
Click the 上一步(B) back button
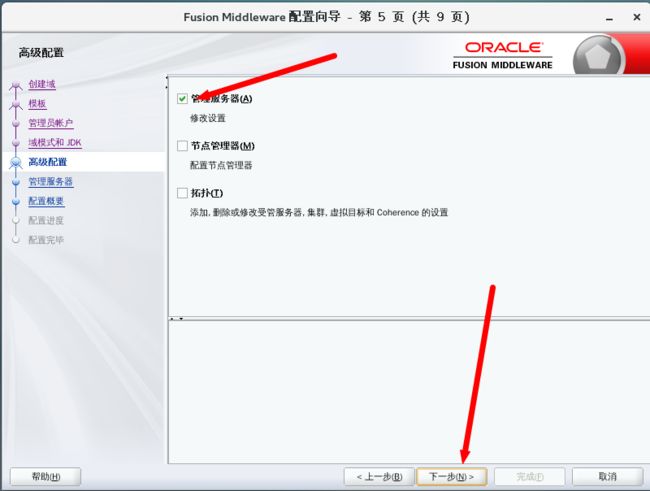pos(379,477)
